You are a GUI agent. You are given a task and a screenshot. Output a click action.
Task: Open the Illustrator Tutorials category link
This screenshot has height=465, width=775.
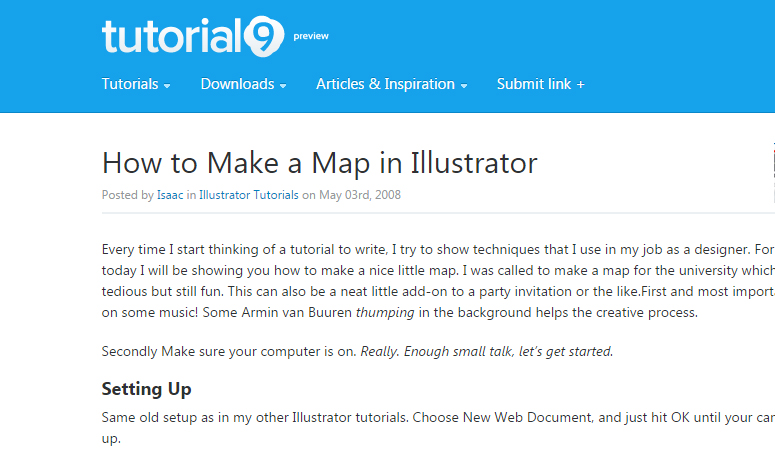(x=249, y=195)
